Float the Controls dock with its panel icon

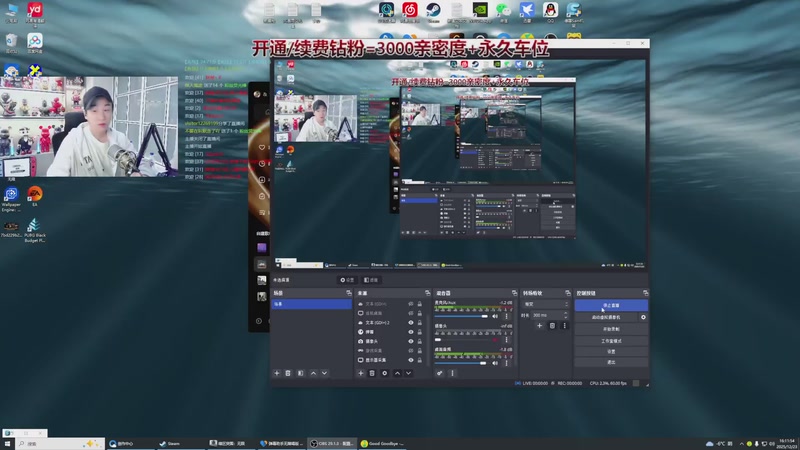[x=645, y=293]
